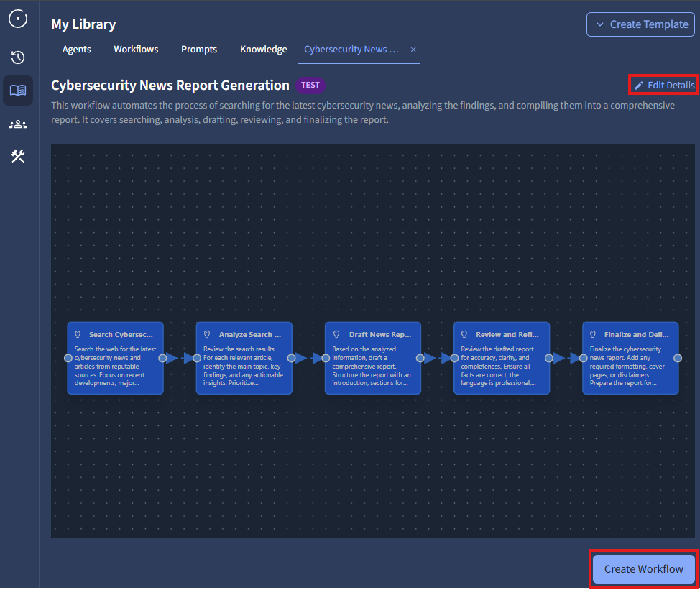Open the Knowledge tab
The image size is (700, 590).
[263, 50]
